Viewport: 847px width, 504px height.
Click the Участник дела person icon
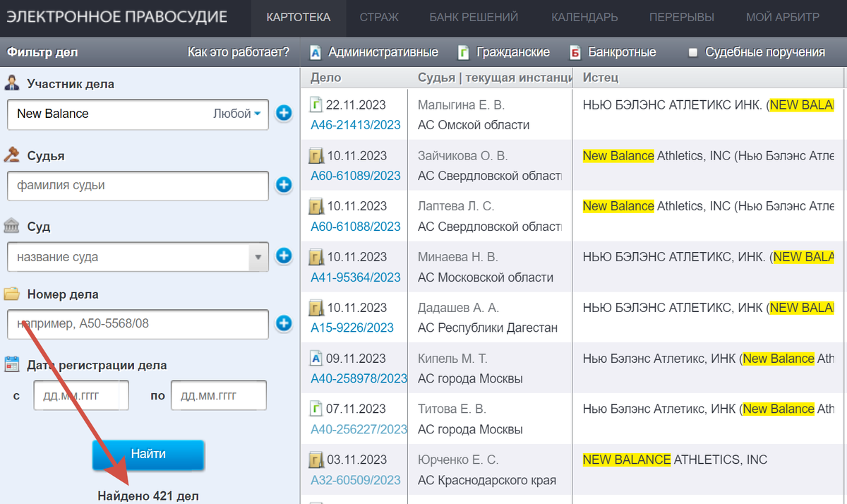point(11,83)
